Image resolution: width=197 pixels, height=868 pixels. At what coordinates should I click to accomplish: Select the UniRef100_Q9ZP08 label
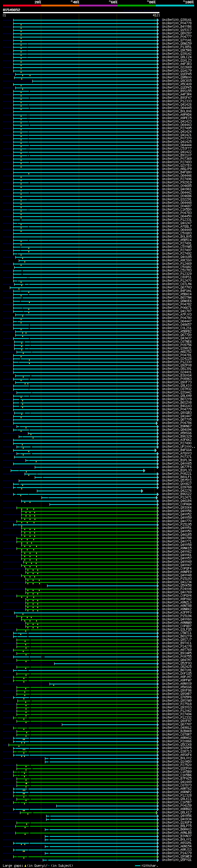coord(176,365)
